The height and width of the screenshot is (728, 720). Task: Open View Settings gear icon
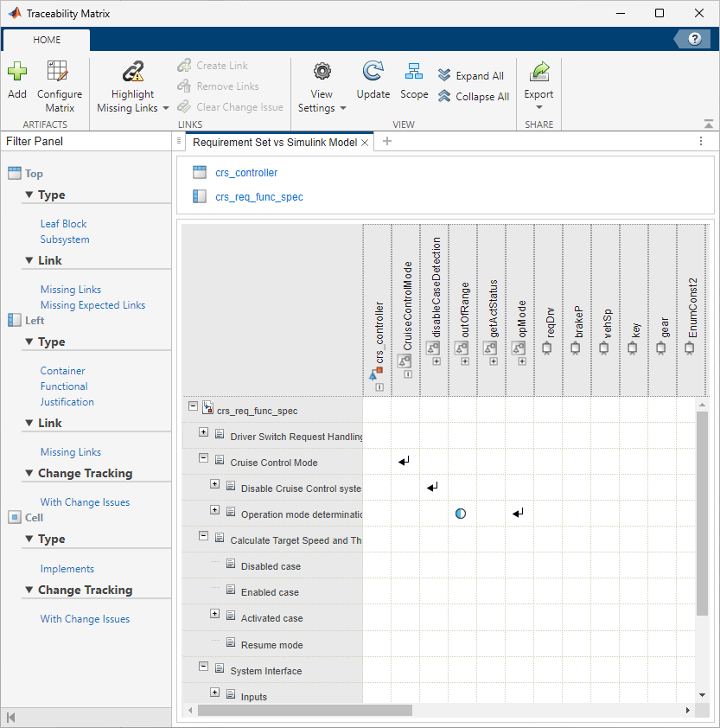[322, 71]
